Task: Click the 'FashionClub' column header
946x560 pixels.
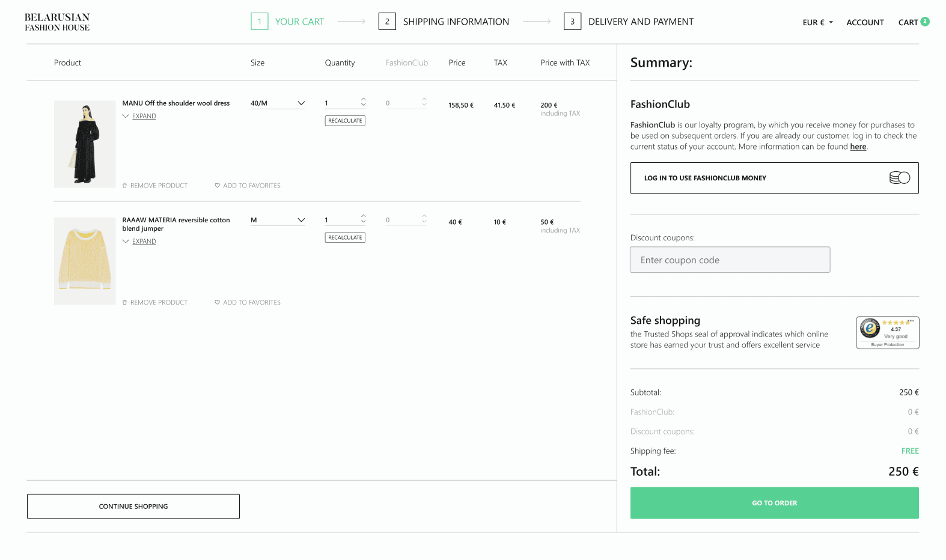Action: coord(407,62)
